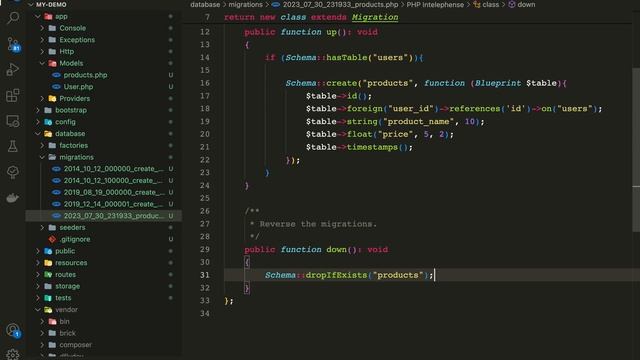
Task: Open Source Control view with badge
Action: click(x=13, y=44)
